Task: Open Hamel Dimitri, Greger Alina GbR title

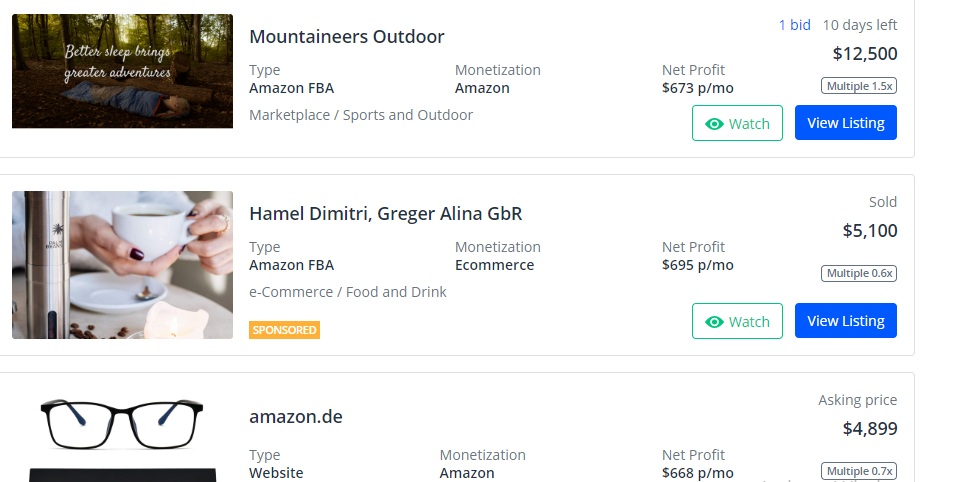Action: [385, 214]
